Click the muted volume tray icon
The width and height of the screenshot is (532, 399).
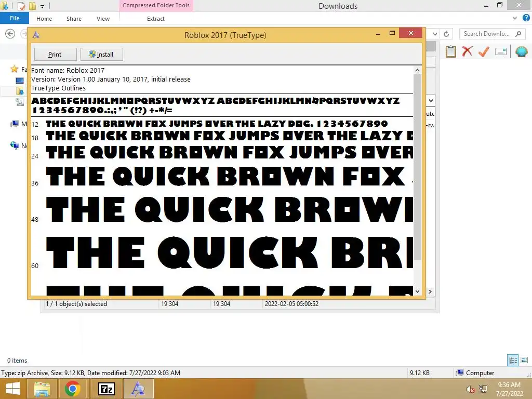(x=470, y=389)
